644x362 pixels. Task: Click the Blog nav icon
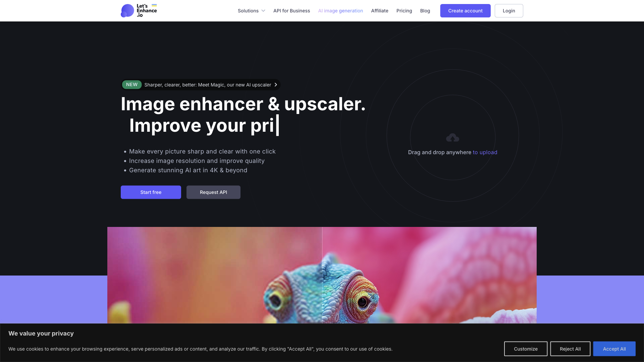coord(425,11)
